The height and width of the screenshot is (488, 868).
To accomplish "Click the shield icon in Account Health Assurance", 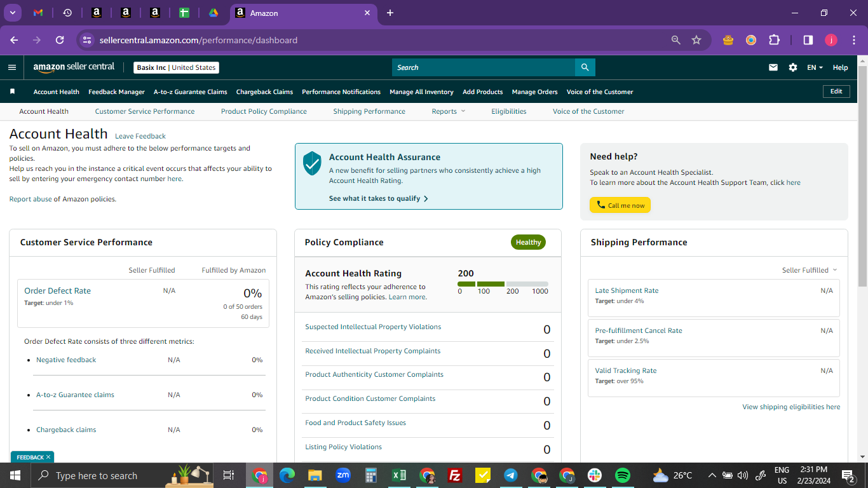I will (312, 163).
